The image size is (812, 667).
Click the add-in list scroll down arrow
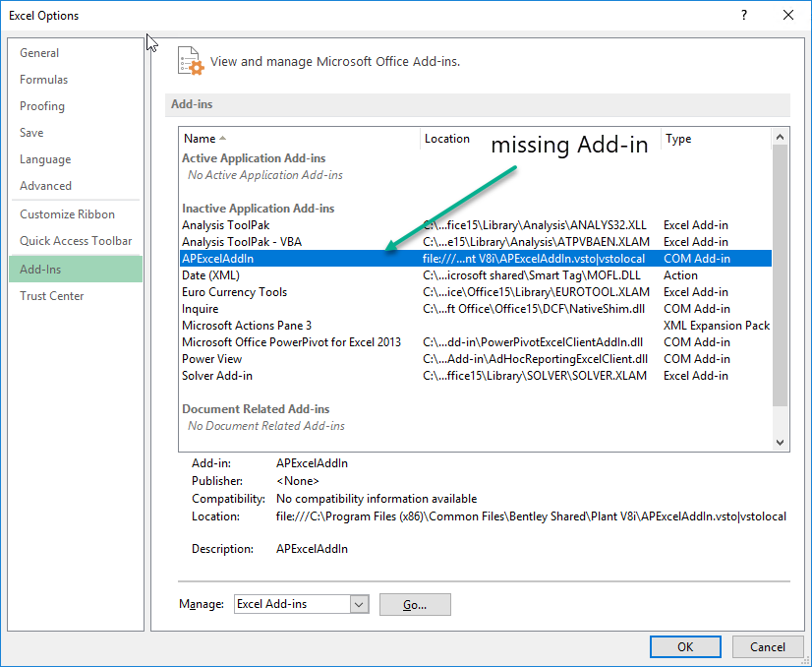click(x=780, y=443)
